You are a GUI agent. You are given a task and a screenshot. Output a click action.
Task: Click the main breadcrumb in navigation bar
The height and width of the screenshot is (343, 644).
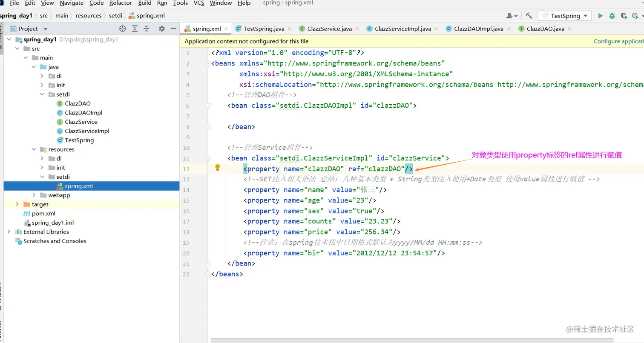coord(62,15)
